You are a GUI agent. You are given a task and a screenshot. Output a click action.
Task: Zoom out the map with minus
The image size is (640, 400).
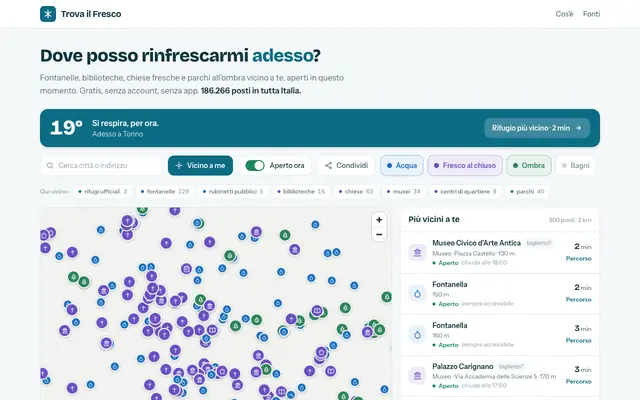pyautogui.click(x=379, y=234)
